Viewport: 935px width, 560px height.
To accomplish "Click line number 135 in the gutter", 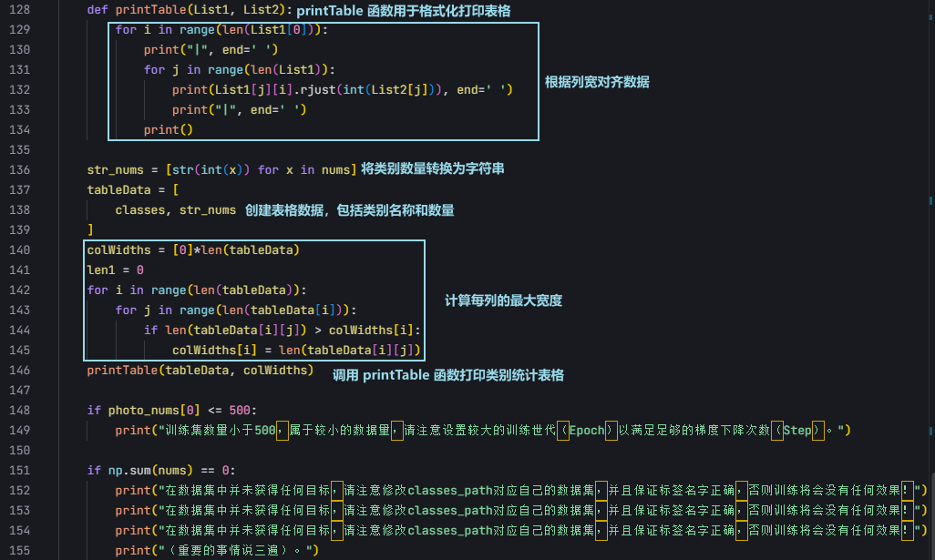I will click(x=20, y=149).
